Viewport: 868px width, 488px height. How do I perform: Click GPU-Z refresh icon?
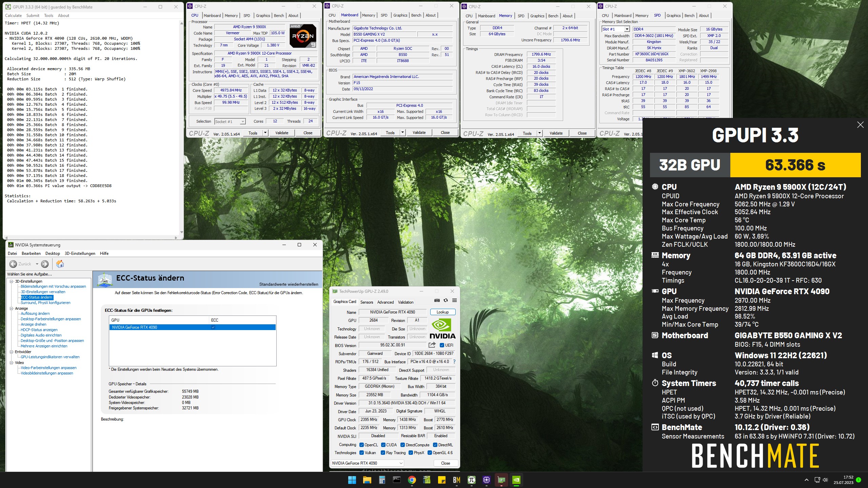click(x=446, y=301)
